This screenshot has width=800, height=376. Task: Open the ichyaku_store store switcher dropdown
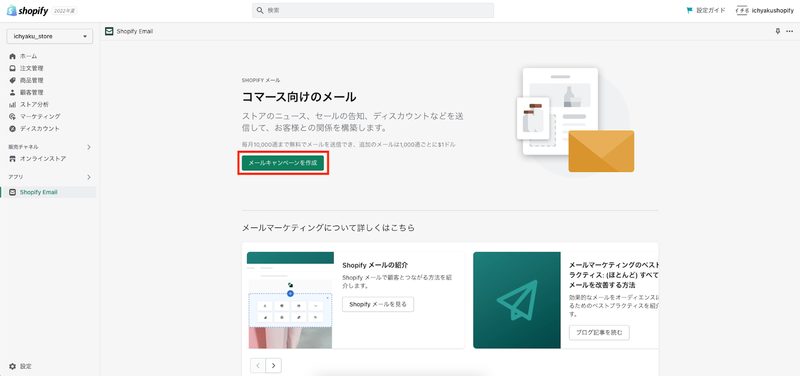[49, 37]
